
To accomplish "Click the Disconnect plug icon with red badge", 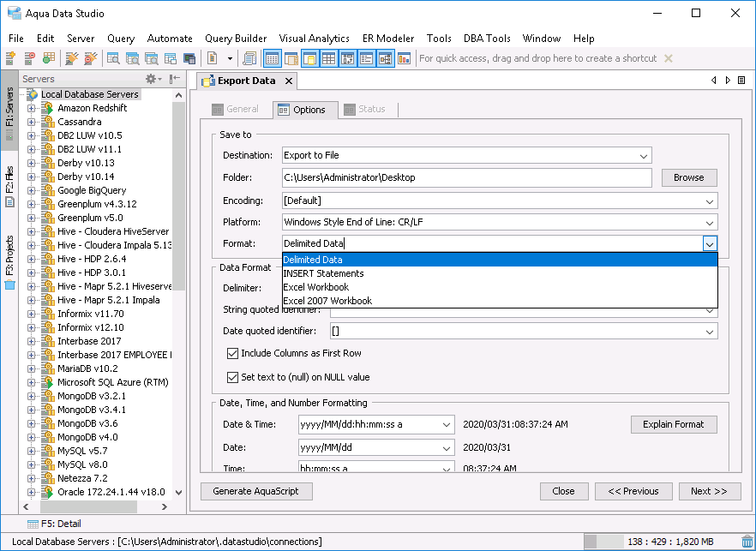I will (90, 58).
